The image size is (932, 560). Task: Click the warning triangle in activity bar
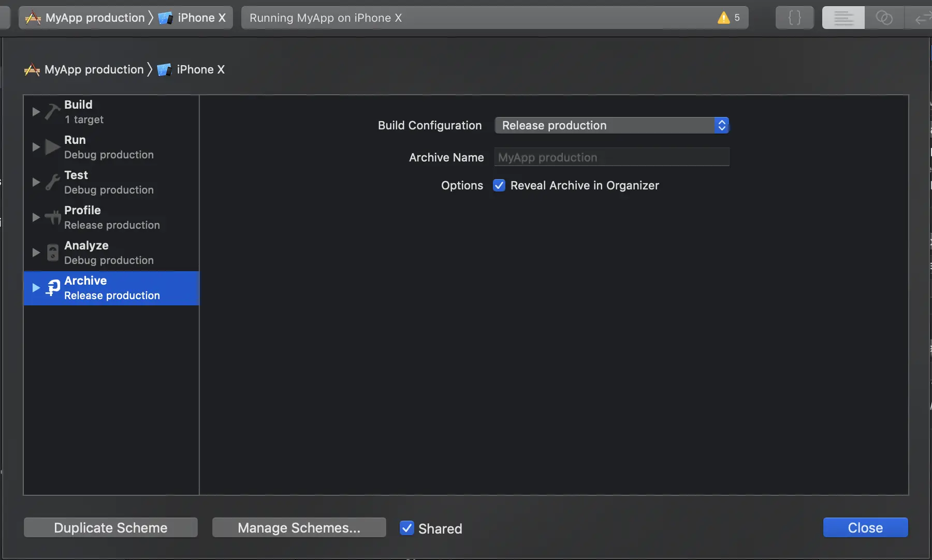pos(723,18)
